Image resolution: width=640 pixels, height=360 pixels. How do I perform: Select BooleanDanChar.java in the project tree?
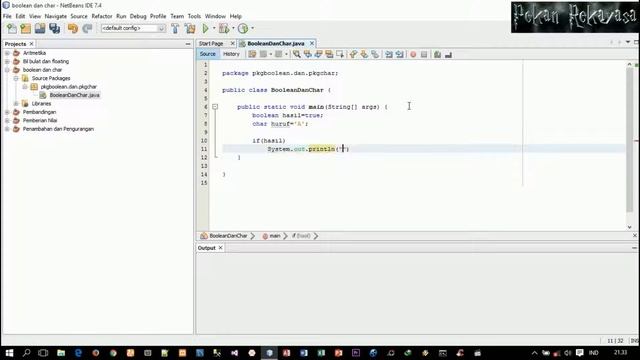click(74, 95)
